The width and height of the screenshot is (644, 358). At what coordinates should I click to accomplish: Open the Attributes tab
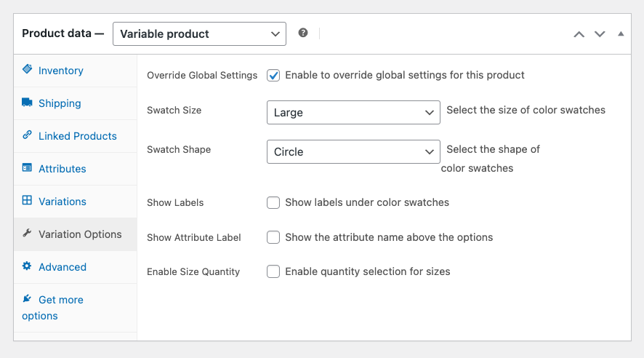tap(75, 169)
